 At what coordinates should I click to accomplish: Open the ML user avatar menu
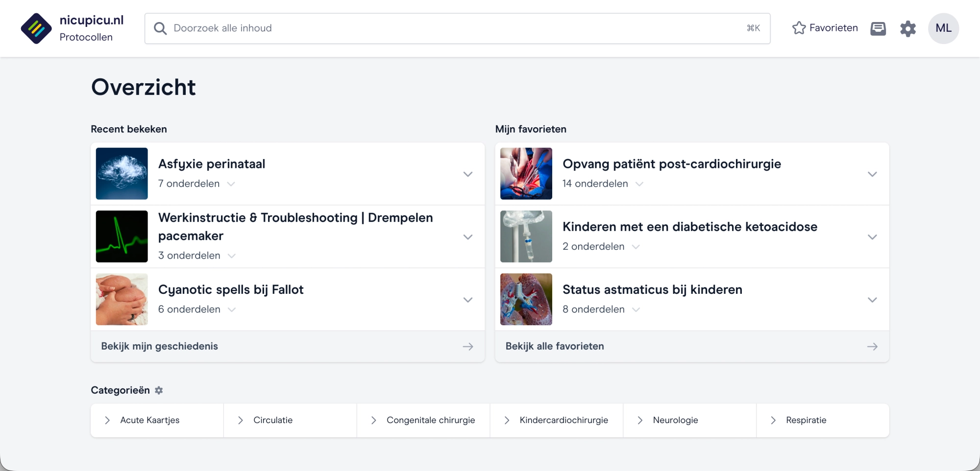pyautogui.click(x=943, y=28)
